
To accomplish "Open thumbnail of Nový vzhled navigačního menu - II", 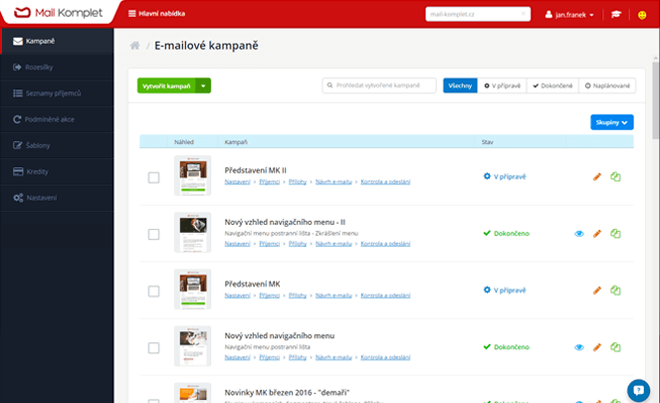I will 193,232.
